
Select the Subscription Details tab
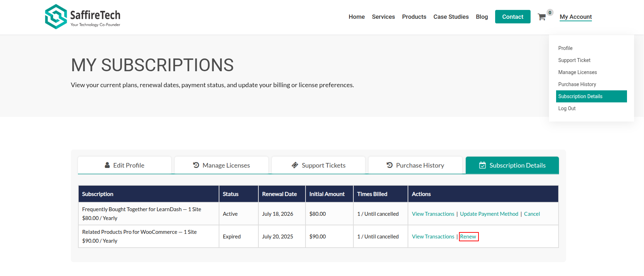[512, 165]
